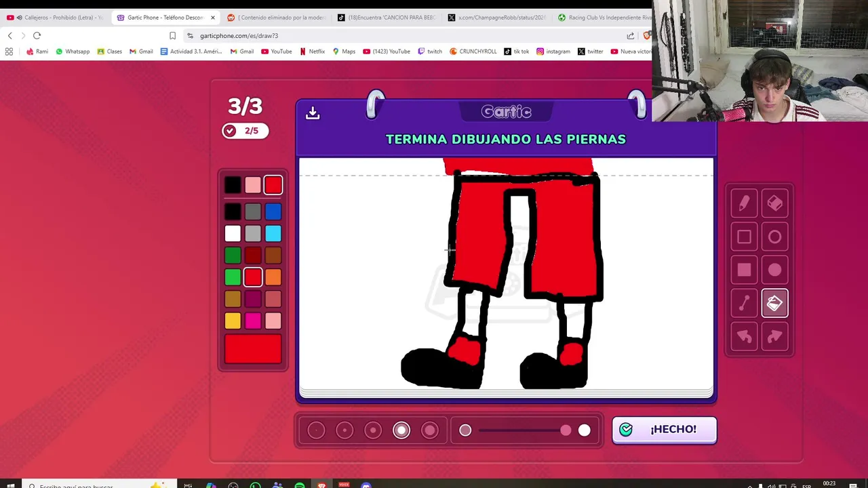Choose the medium third brush size
Screen dimensions: 868x488
click(x=373, y=430)
